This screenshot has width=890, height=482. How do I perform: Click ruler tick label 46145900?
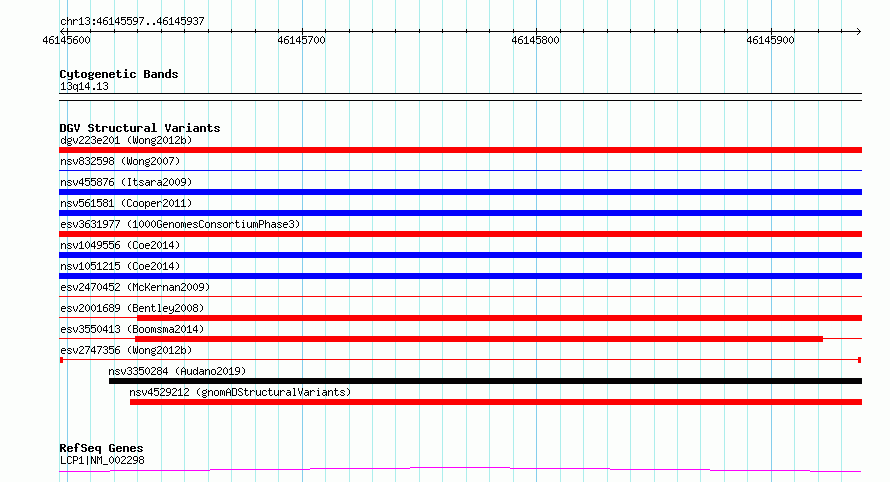tap(770, 40)
